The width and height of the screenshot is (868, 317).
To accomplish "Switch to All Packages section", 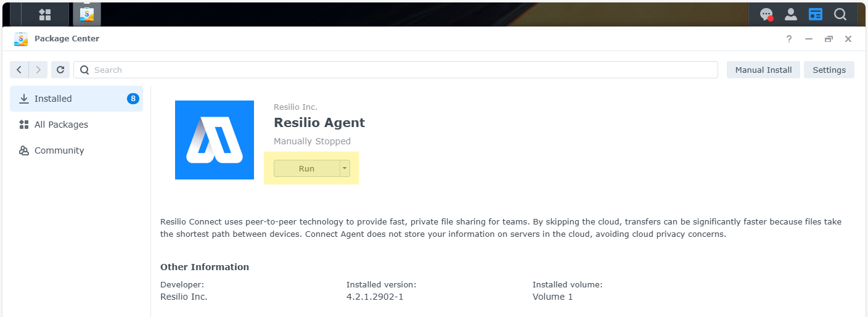I will click(x=61, y=125).
